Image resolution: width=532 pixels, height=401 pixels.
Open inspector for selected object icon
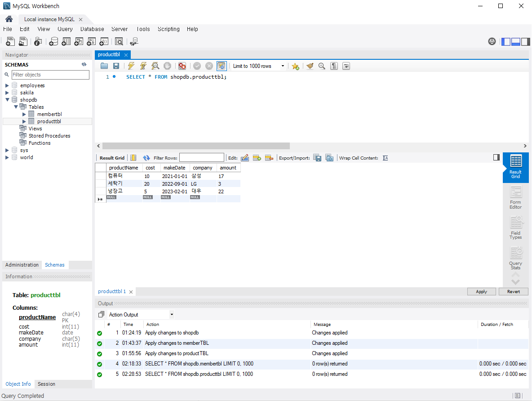point(38,41)
